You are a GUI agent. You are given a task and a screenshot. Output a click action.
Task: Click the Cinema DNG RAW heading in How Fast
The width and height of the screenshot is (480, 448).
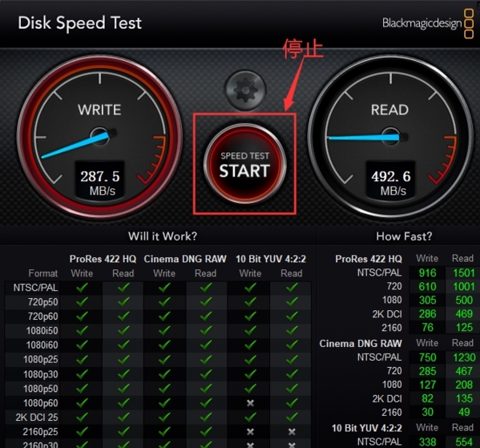[x=361, y=344]
